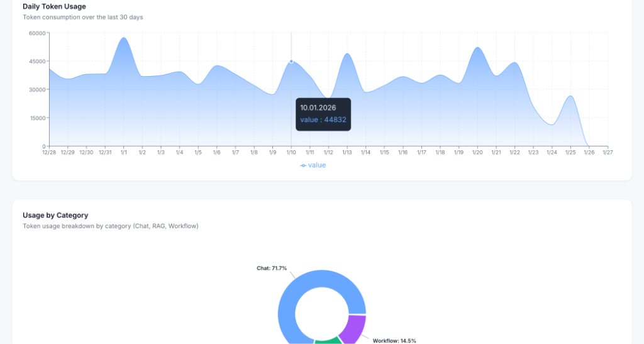The width and height of the screenshot is (644, 344).
Task: Click the Usage by Category heading
Action: click(x=55, y=215)
